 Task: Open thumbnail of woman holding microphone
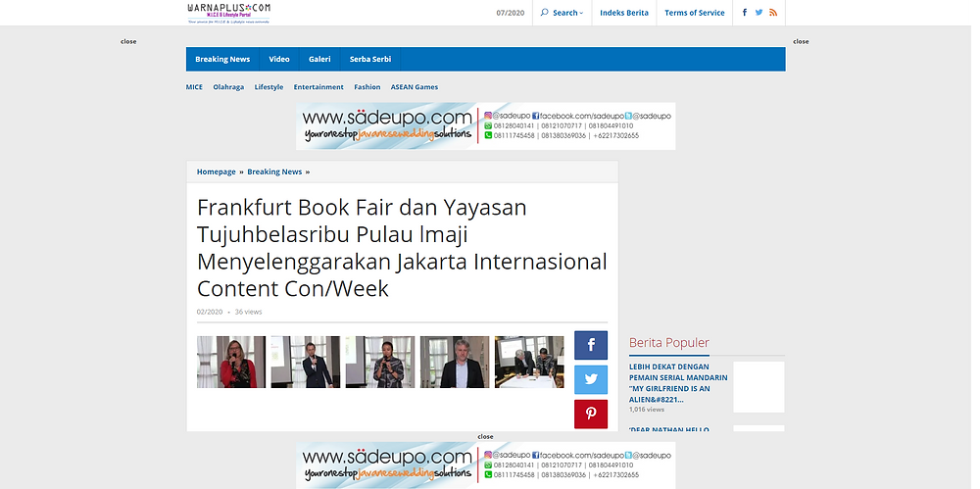pos(380,362)
